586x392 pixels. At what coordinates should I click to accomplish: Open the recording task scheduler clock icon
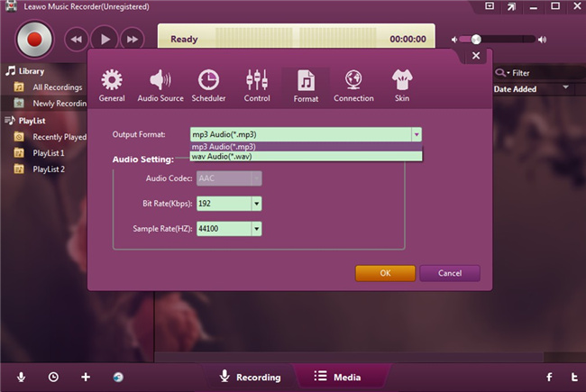(53, 377)
